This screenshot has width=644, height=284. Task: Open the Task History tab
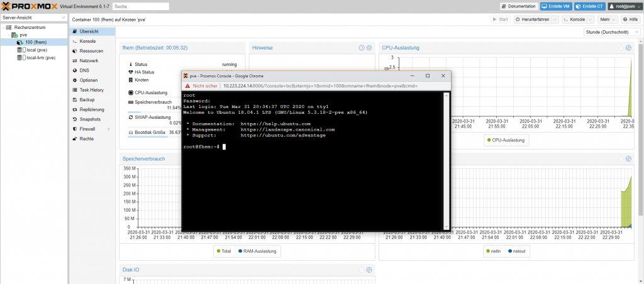tap(92, 90)
